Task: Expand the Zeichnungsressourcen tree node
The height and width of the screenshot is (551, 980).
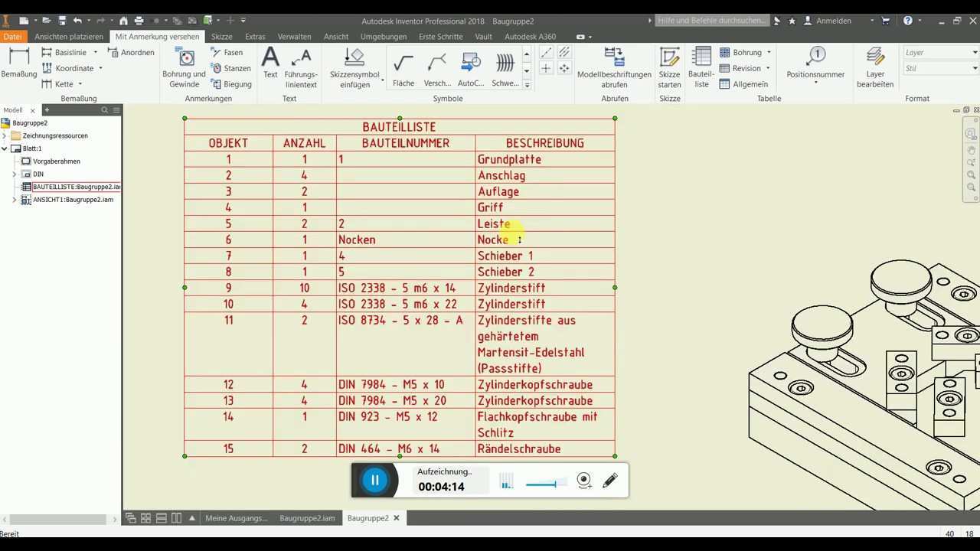Action: (5, 135)
